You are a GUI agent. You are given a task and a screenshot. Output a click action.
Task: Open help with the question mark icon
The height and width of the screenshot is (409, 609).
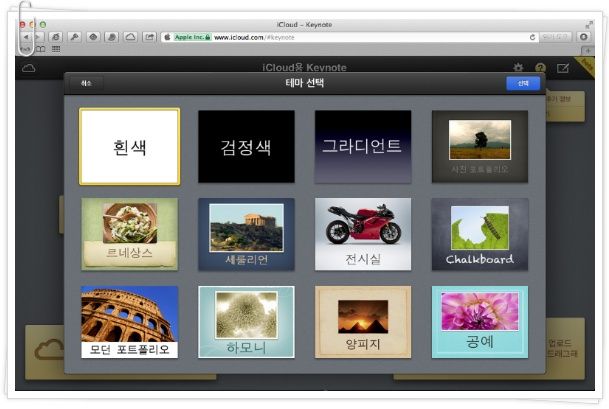pos(540,68)
